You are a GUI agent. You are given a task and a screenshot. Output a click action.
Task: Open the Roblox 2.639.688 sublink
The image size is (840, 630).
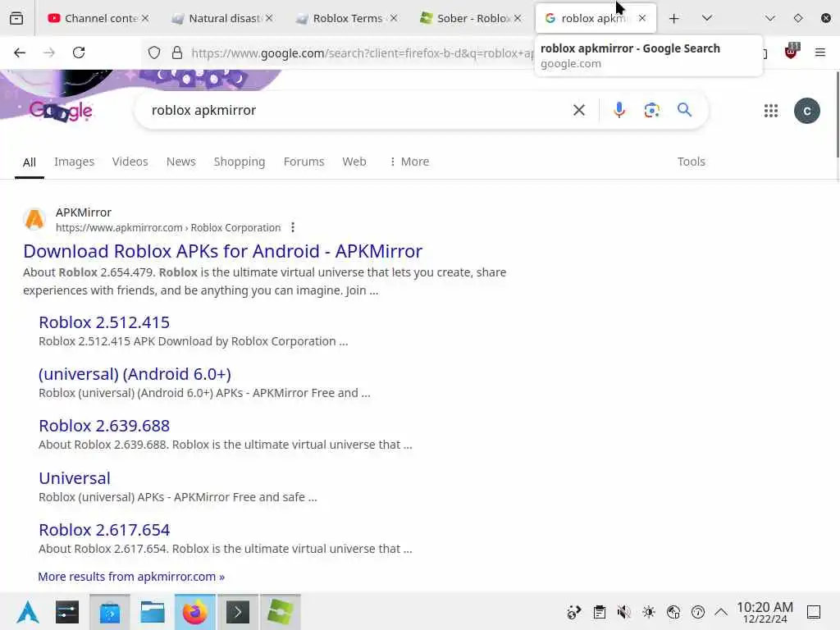click(104, 426)
